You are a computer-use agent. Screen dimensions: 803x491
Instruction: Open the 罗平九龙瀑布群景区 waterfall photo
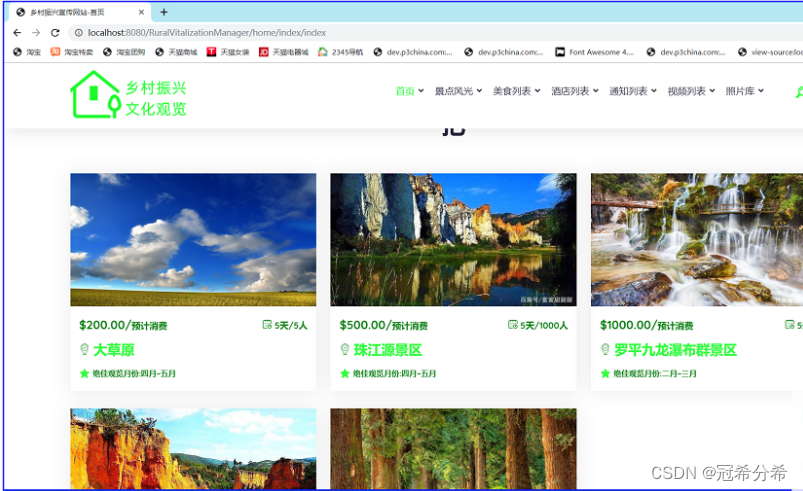(697, 240)
